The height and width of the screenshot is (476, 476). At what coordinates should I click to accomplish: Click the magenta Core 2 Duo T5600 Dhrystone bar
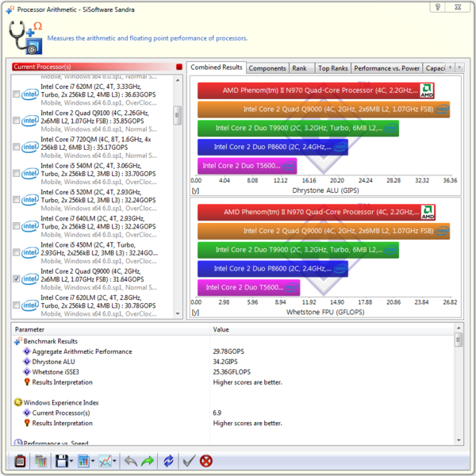[x=247, y=166]
